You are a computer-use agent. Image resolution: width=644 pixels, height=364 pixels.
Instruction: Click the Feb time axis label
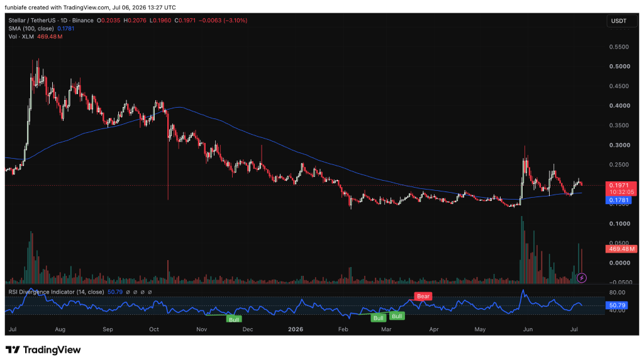pos(343,329)
